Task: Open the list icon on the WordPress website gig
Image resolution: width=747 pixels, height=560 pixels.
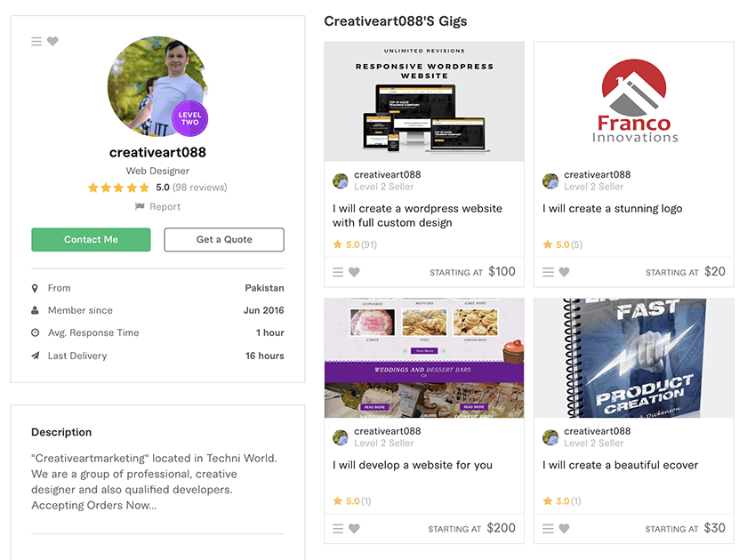Action: click(x=338, y=272)
